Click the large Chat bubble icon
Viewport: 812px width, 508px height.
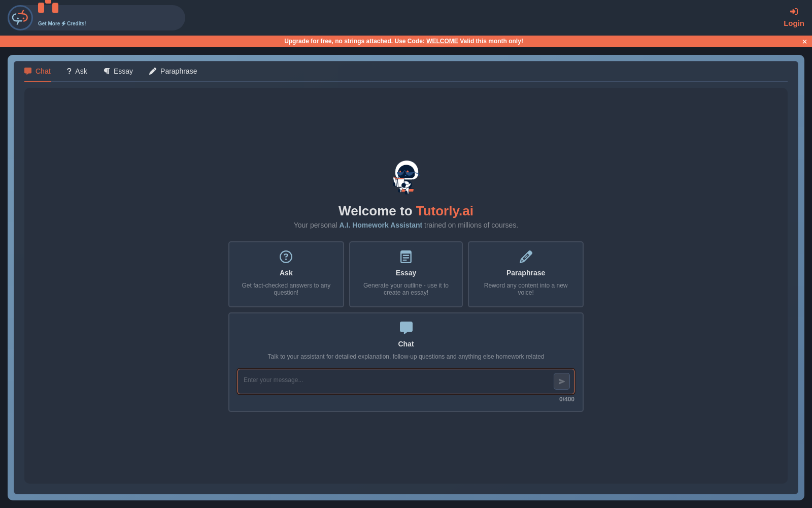406,328
